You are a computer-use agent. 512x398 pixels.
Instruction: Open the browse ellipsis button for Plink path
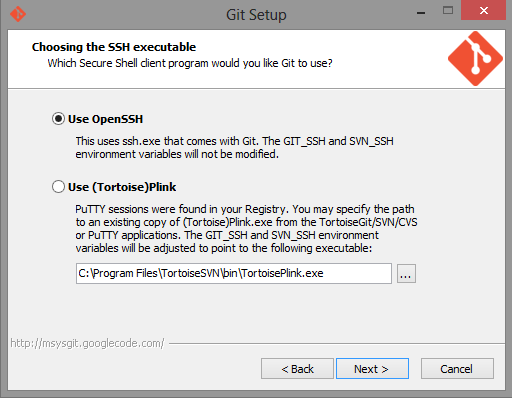[406, 274]
